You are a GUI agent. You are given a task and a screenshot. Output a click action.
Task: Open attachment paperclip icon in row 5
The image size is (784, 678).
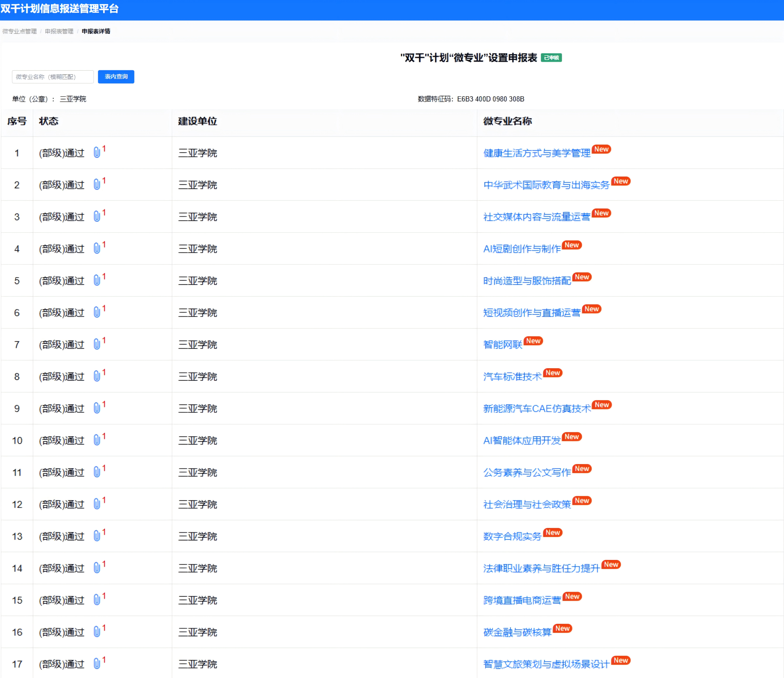coord(97,280)
